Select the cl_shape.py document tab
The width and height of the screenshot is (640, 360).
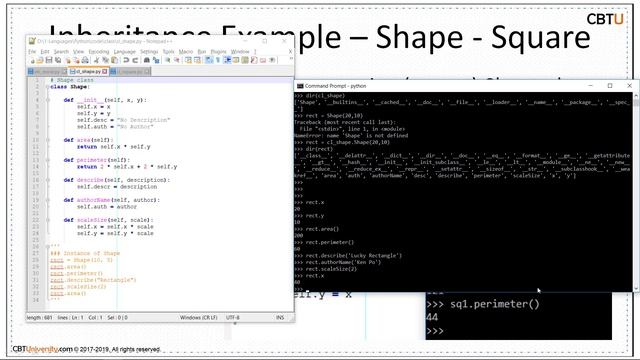[x=88, y=71]
